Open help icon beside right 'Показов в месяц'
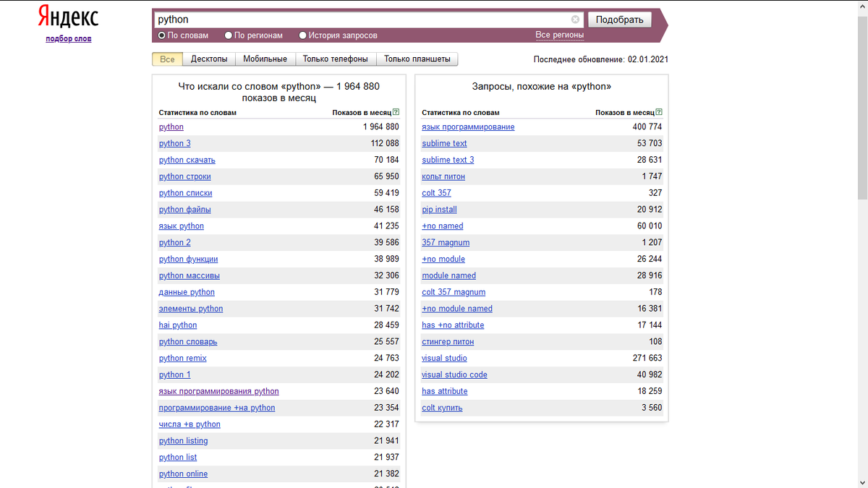This screenshot has width=868, height=488. (x=659, y=113)
